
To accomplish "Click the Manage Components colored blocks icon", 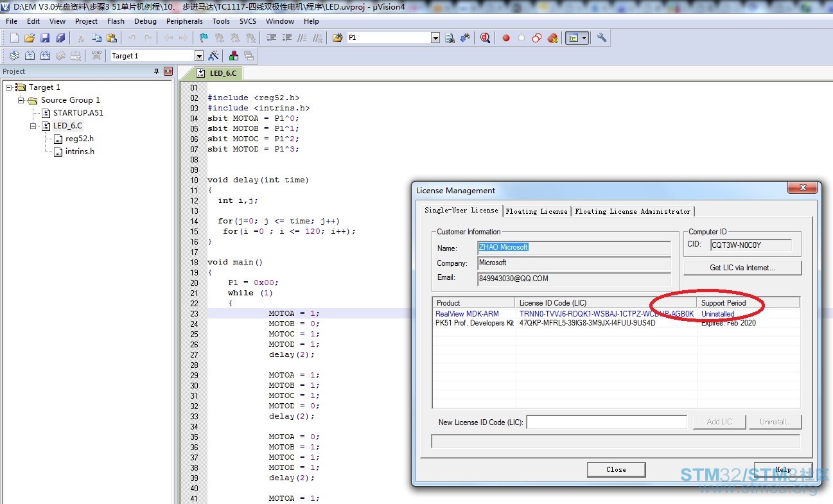I will [x=234, y=56].
